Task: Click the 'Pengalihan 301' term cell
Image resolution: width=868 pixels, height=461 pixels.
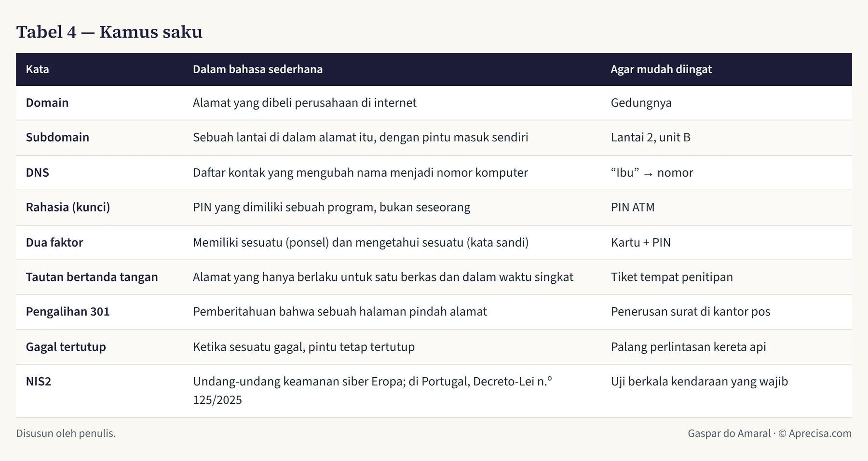Action: point(68,312)
